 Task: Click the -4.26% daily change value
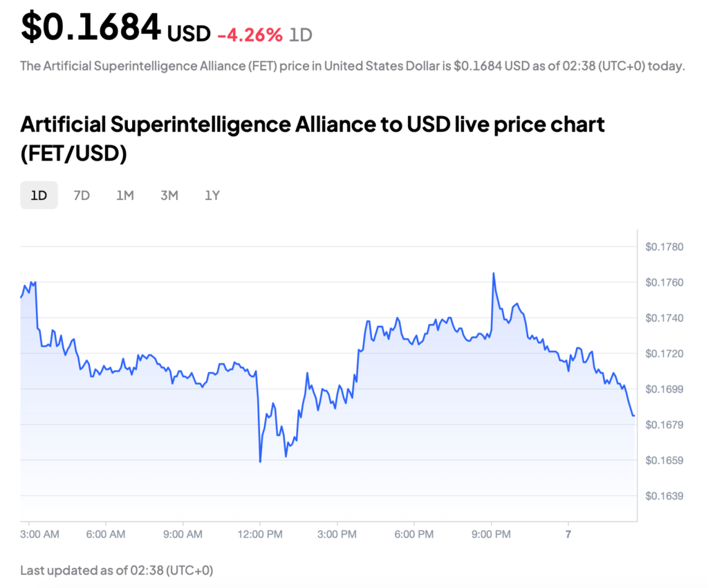[x=250, y=35]
